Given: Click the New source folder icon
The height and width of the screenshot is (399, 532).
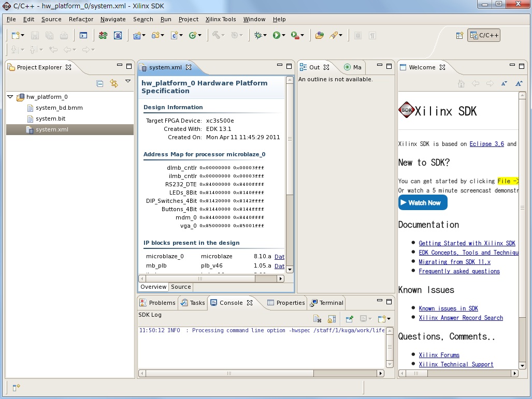Looking at the screenshot, I should (156, 35).
